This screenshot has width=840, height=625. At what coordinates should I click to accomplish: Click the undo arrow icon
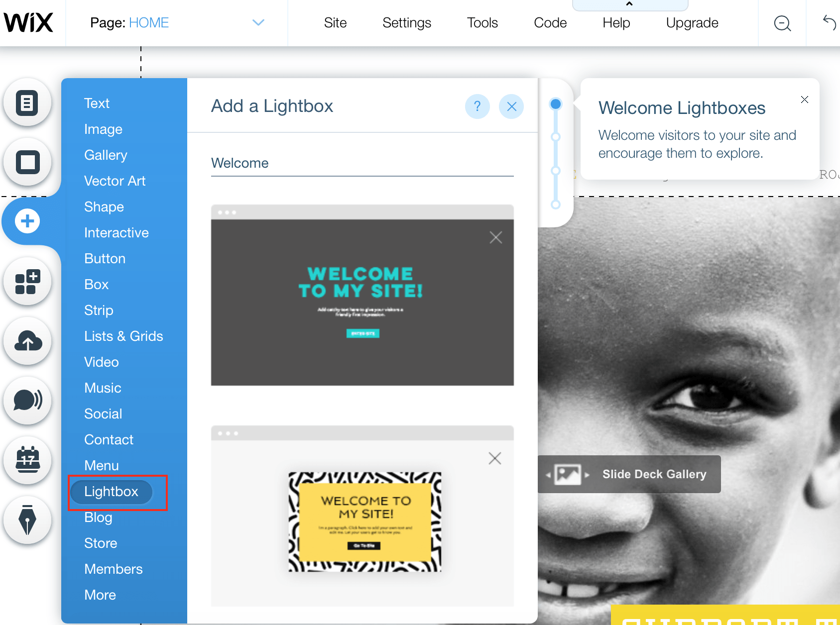(x=829, y=22)
